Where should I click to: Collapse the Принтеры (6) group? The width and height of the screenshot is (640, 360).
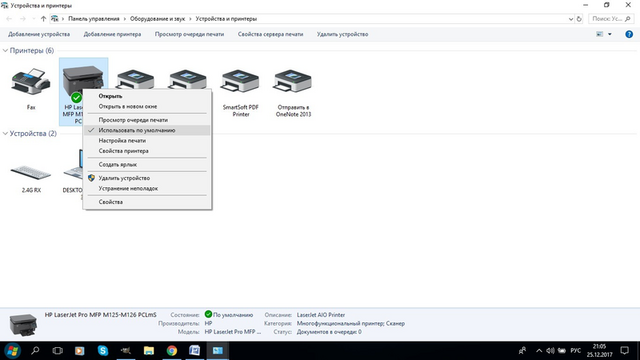(x=5, y=51)
